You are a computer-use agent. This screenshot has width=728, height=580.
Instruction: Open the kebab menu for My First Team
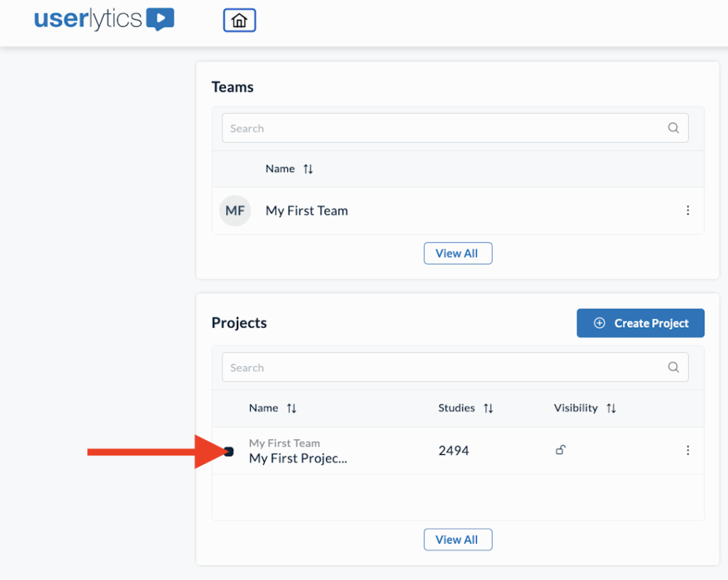pyautogui.click(x=687, y=210)
